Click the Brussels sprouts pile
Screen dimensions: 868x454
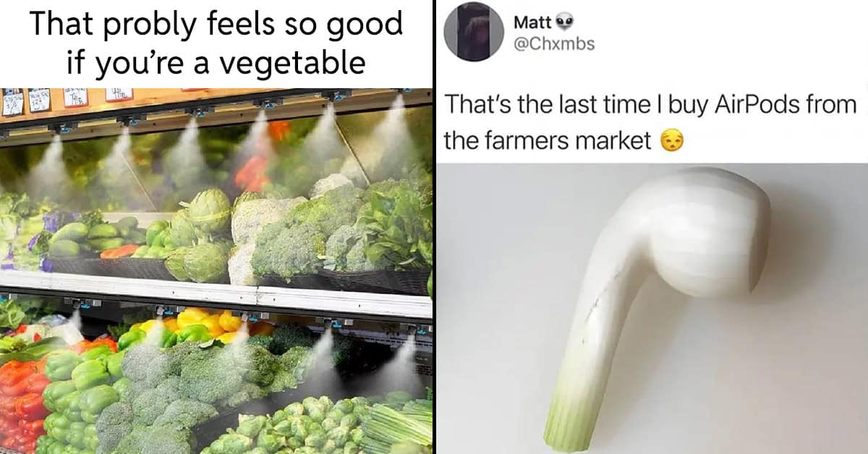pyautogui.click(x=304, y=428)
